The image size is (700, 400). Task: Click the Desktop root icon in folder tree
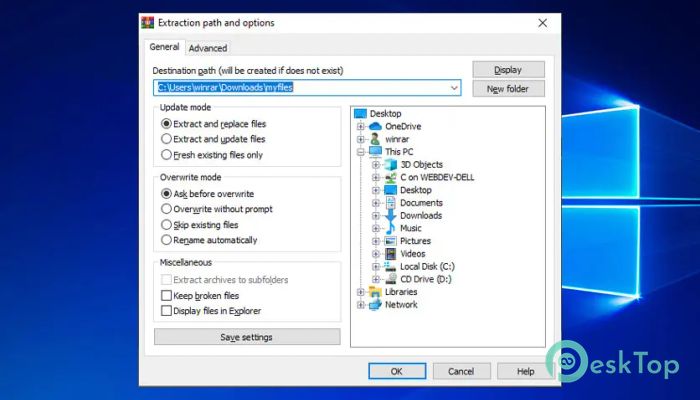pyautogui.click(x=360, y=114)
